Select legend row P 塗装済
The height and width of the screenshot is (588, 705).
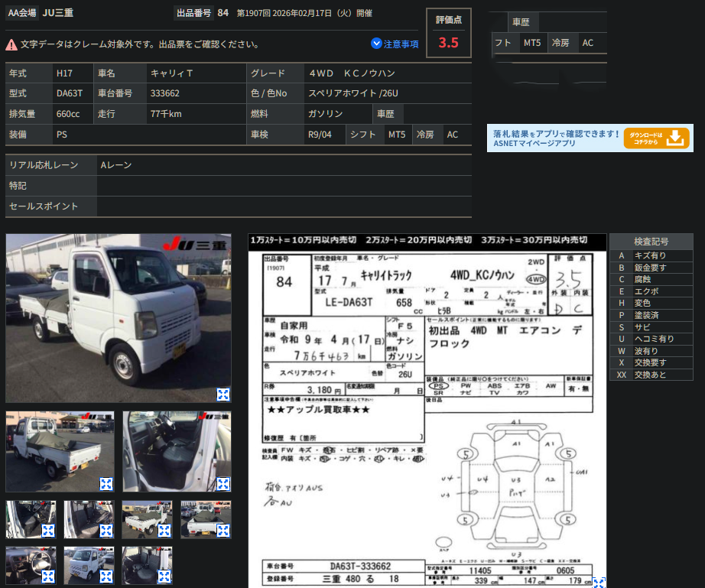(651, 315)
